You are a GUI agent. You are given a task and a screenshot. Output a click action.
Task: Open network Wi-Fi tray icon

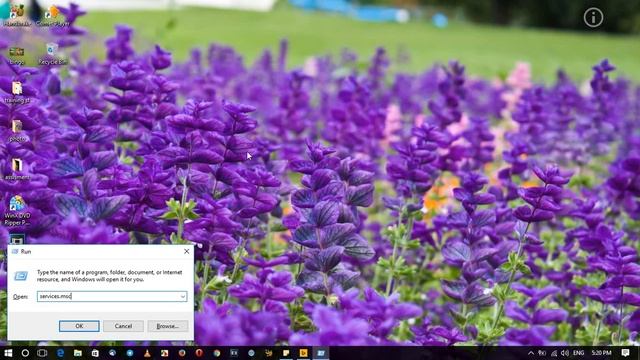coord(554,353)
